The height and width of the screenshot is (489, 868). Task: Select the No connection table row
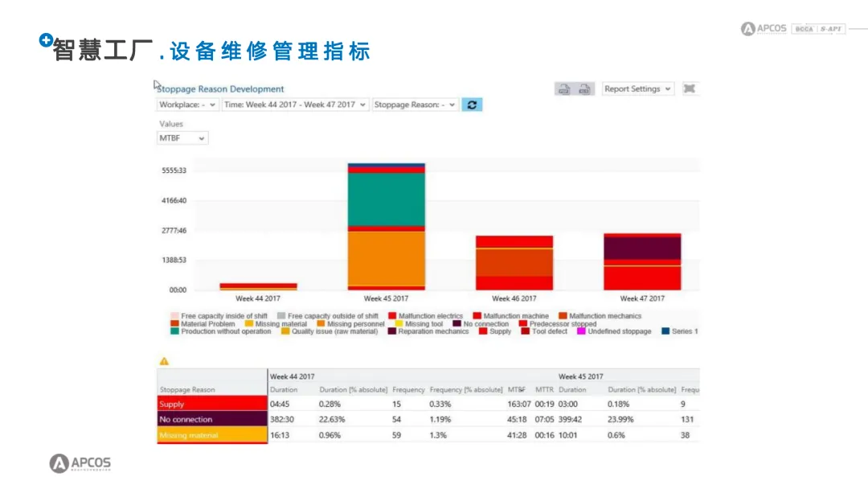(428, 419)
